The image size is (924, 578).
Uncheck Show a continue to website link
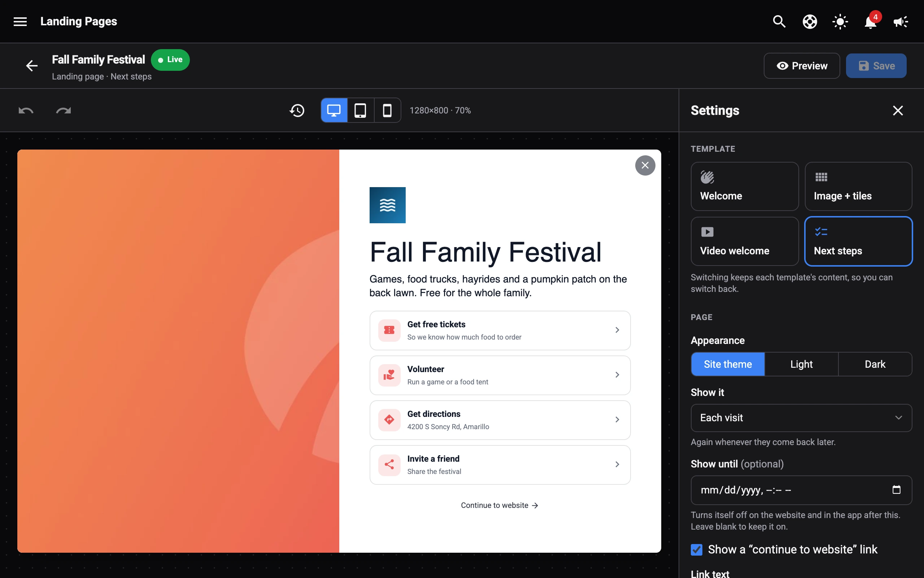697,550
